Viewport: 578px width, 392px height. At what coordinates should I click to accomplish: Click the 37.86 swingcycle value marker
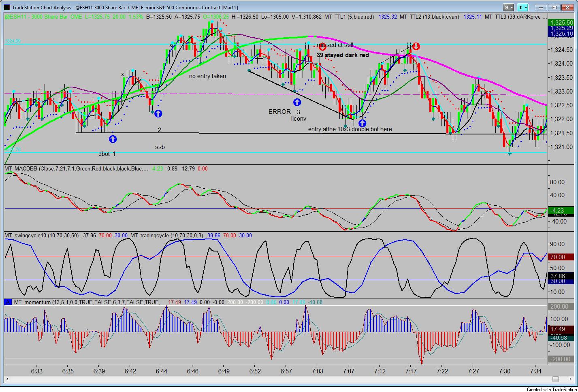pyautogui.click(x=561, y=276)
